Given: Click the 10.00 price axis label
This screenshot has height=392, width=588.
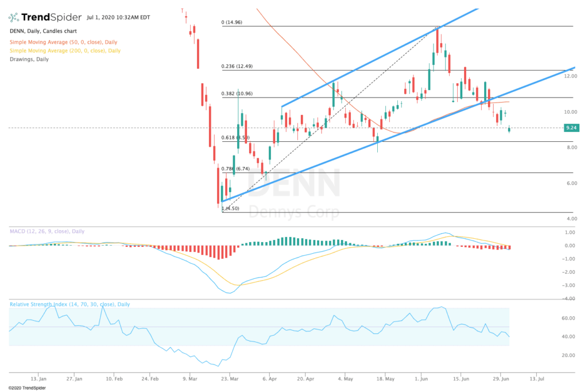Looking at the screenshot, I should (x=571, y=112).
